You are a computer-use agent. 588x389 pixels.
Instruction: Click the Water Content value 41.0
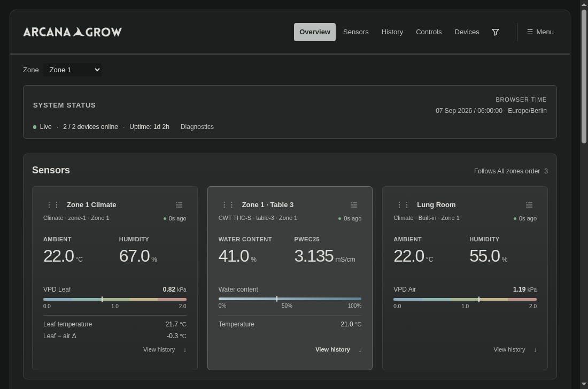pos(234,256)
